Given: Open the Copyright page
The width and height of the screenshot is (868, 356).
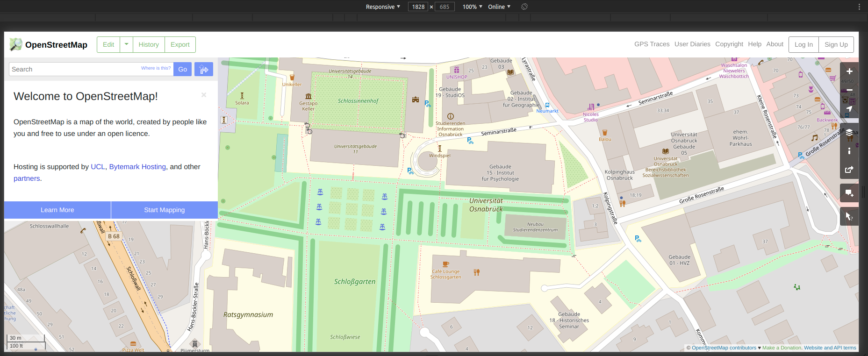Looking at the screenshot, I should [729, 44].
